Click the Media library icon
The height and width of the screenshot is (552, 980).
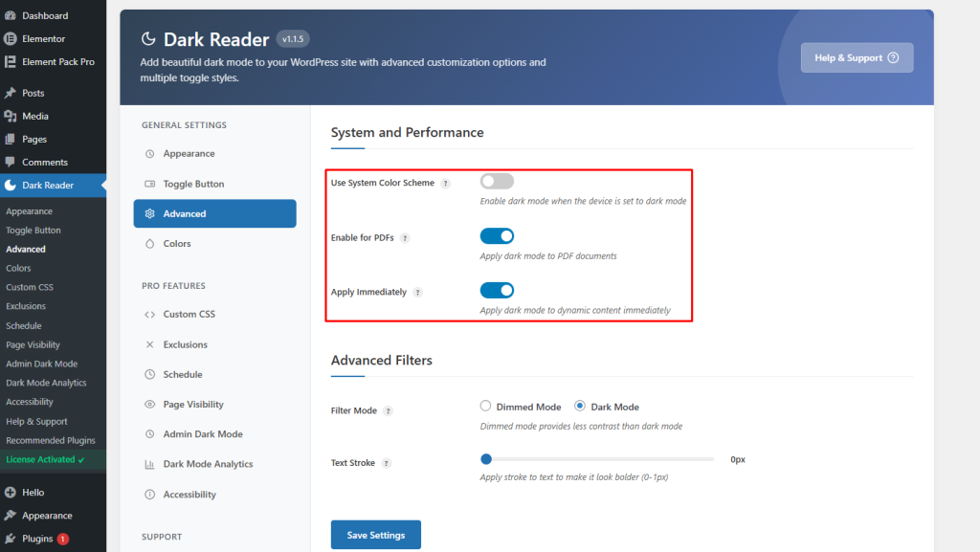pos(10,116)
